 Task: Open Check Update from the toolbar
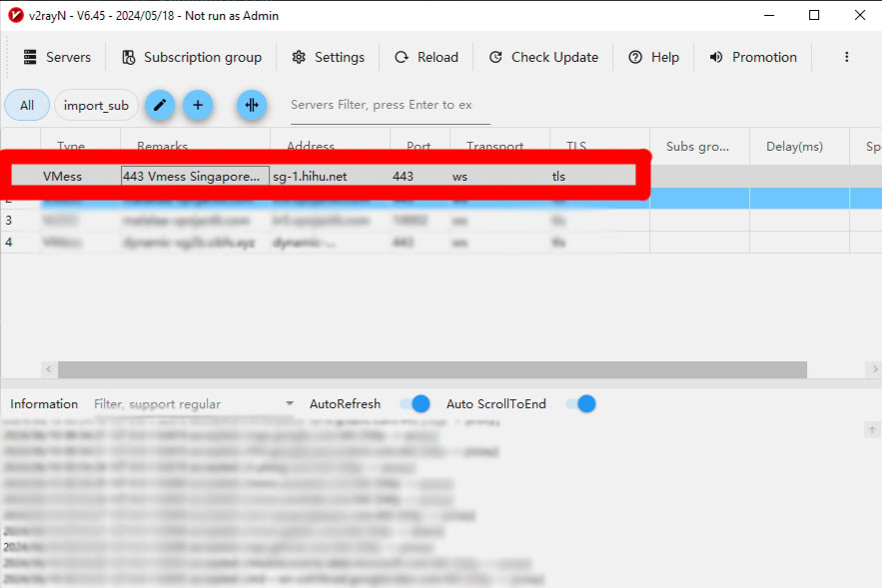pos(543,57)
